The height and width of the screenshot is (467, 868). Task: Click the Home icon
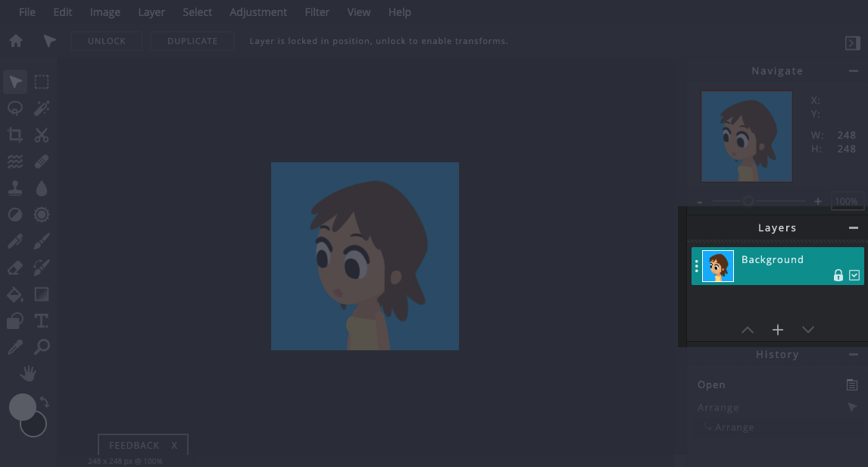(x=16, y=41)
